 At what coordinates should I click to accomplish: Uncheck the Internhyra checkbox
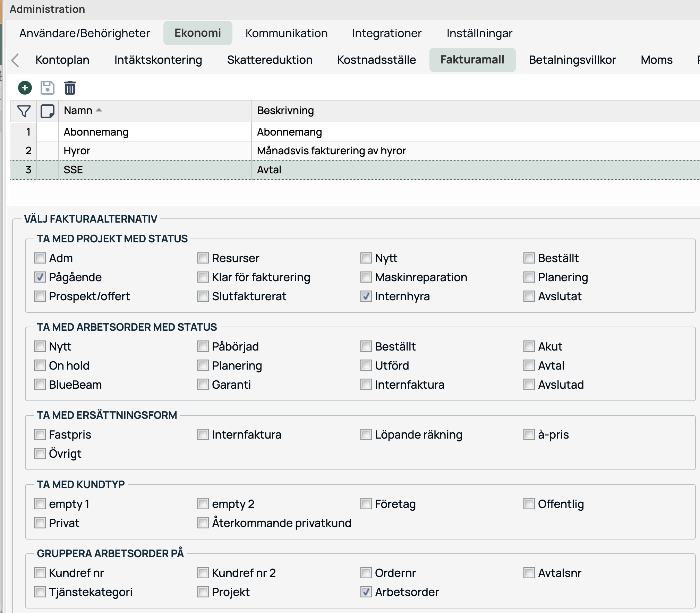click(x=366, y=296)
